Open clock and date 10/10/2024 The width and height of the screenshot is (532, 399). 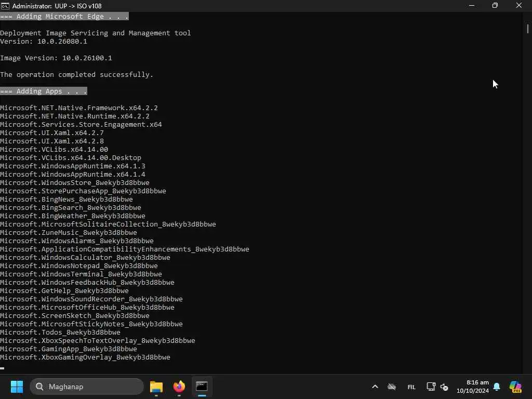(473, 387)
